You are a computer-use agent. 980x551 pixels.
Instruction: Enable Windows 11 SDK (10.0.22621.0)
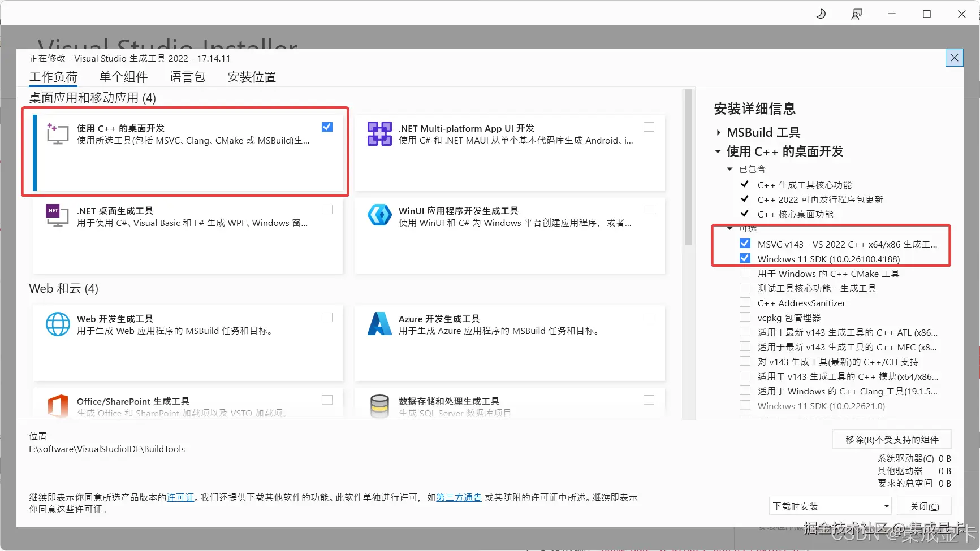[745, 405]
